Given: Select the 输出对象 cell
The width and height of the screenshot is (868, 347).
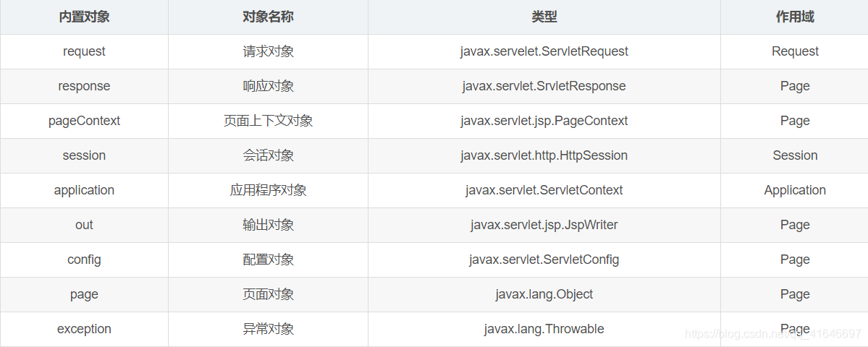Looking at the screenshot, I should (268, 225).
